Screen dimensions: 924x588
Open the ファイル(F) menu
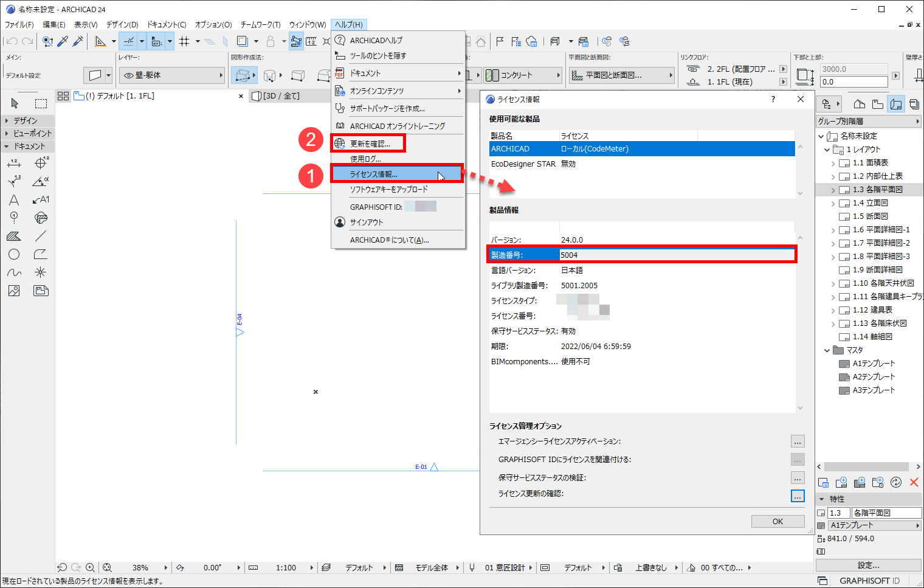tap(19, 24)
